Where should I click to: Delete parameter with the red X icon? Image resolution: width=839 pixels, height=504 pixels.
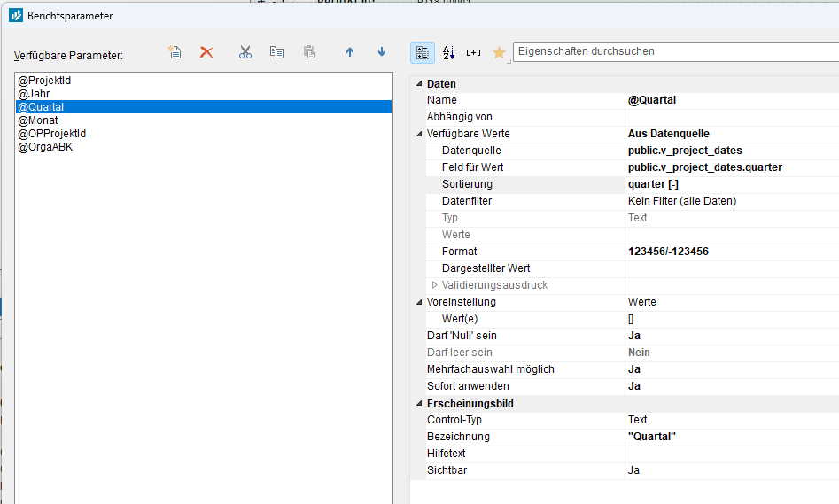coord(206,52)
